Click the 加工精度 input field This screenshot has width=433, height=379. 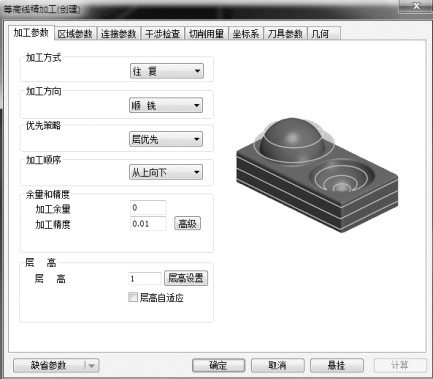(x=148, y=223)
